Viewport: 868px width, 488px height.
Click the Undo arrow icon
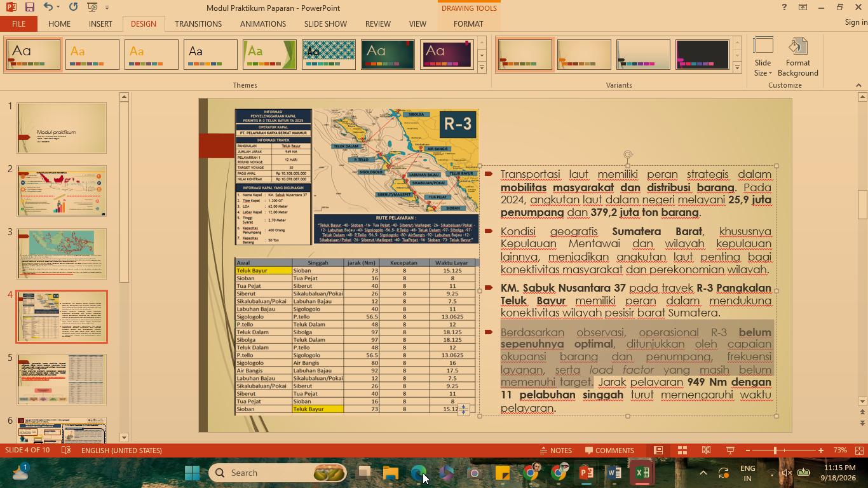coord(48,7)
